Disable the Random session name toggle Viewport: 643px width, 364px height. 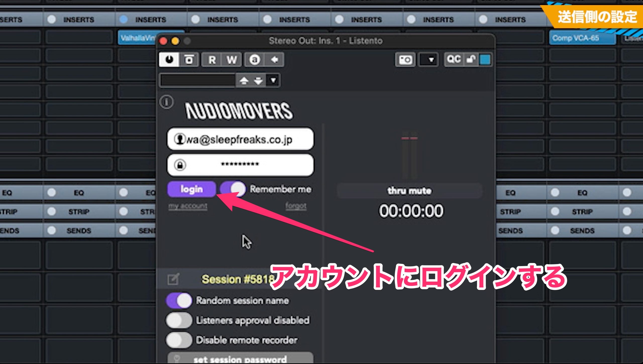(x=179, y=300)
